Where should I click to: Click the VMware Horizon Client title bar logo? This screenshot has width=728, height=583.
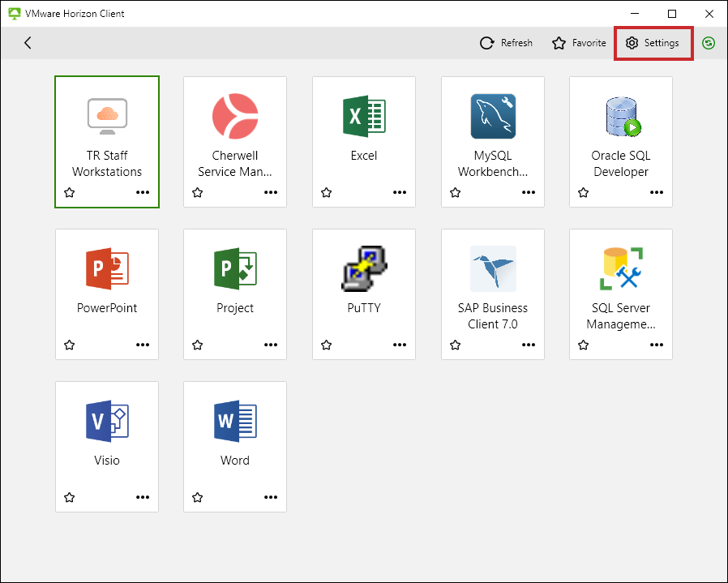point(15,14)
